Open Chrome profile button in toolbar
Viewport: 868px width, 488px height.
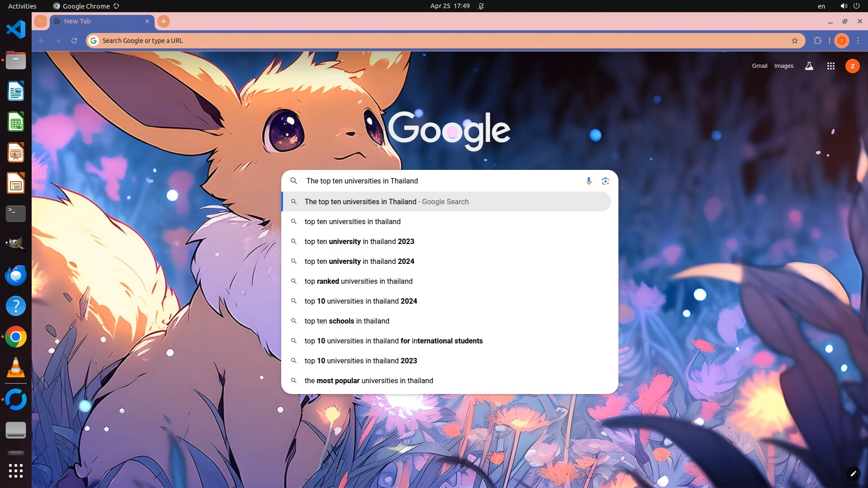(x=841, y=41)
